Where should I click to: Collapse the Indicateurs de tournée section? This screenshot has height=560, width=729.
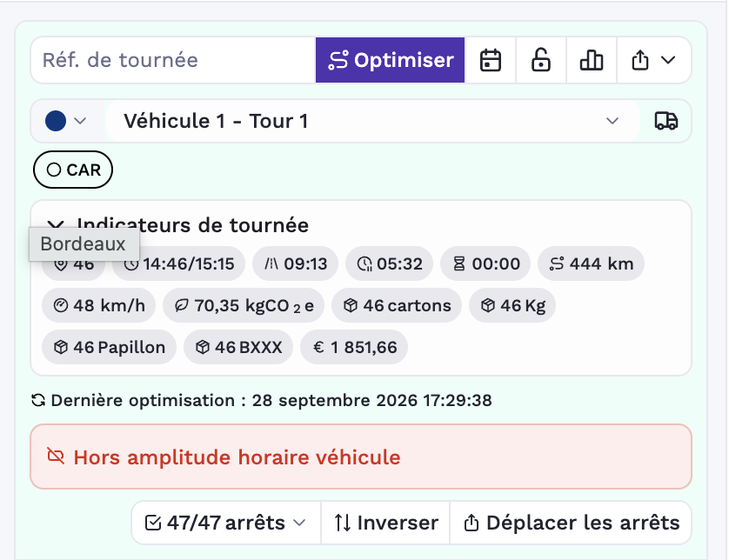click(56, 225)
